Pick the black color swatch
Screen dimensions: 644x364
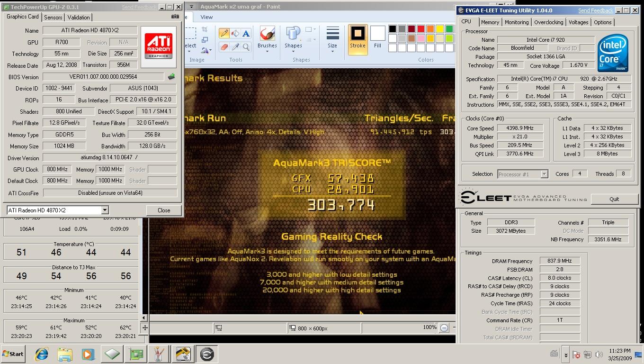[393, 29]
